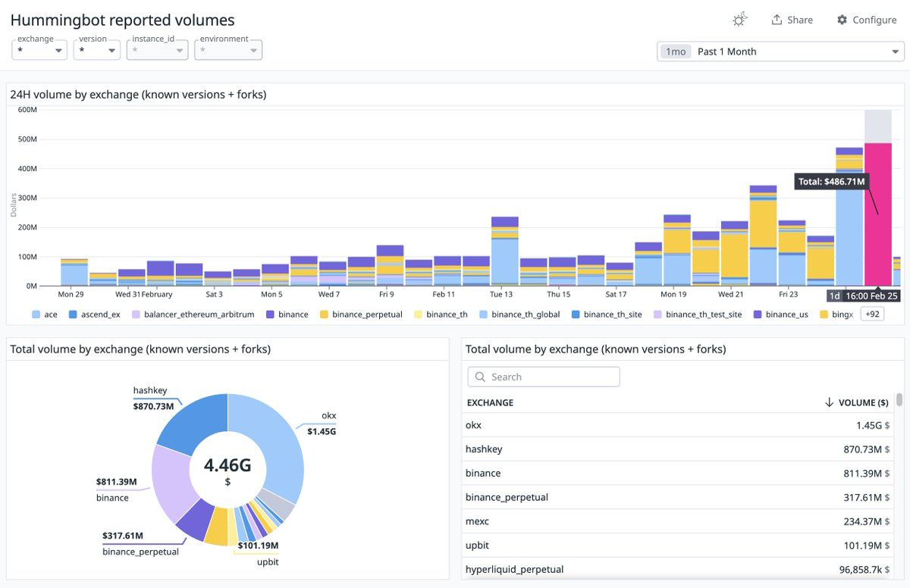Click the upbit $101.19M donut label
Viewport: 910px width, 588px height.
pos(258,553)
